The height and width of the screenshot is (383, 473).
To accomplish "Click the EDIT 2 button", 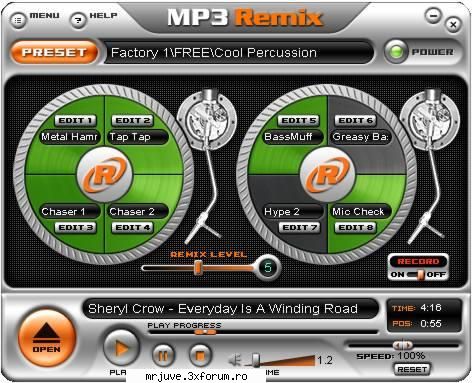I will (132, 121).
